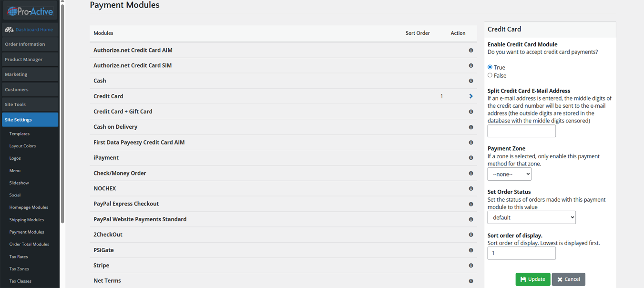Click info icon for 2CheckOut

click(471, 235)
